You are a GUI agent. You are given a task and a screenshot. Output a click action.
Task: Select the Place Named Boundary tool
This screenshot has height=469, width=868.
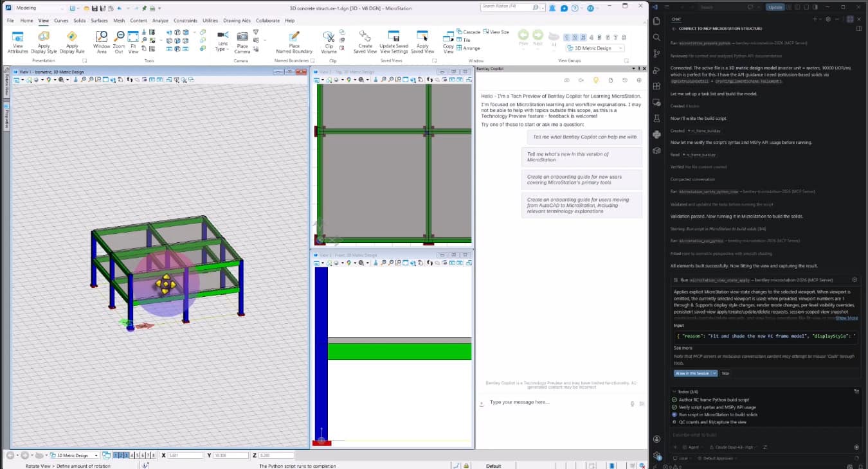click(x=294, y=42)
